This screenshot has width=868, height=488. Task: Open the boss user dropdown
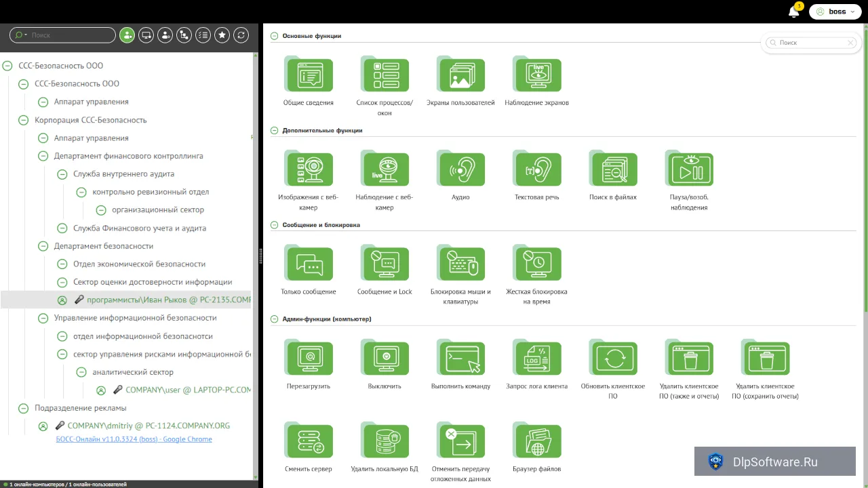pyautogui.click(x=837, y=12)
